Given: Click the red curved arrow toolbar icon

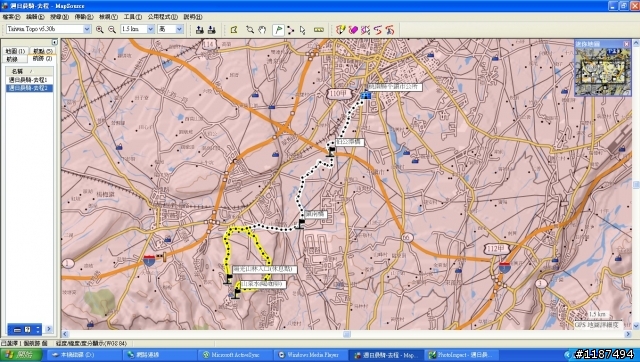Looking at the screenshot, I should coord(378,29).
